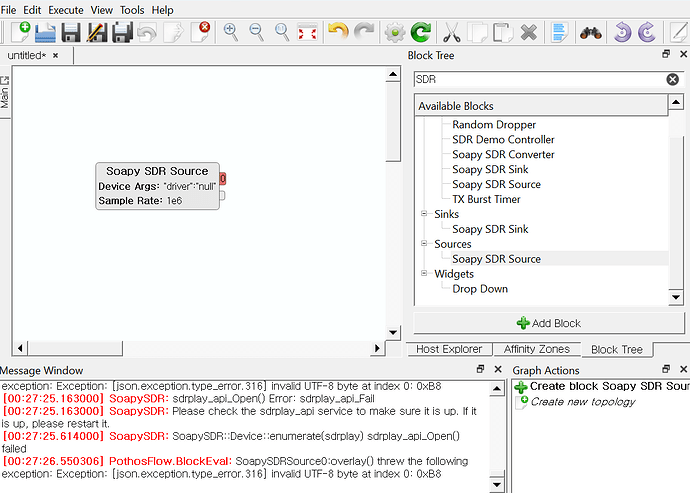
Task: Select the Main page side tab
Action: 5,92
